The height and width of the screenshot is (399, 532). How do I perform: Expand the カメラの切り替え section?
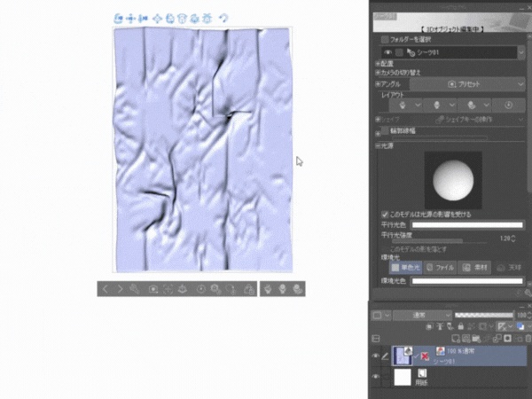[378, 73]
